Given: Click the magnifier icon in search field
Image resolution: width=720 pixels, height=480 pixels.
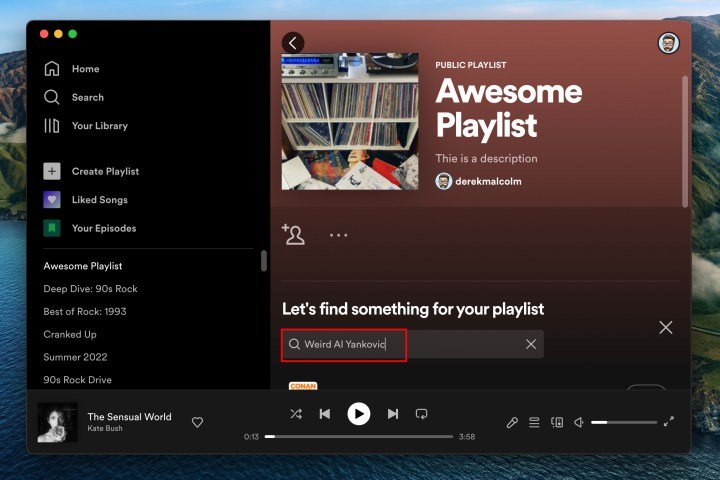Looking at the screenshot, I should point(294,344).
